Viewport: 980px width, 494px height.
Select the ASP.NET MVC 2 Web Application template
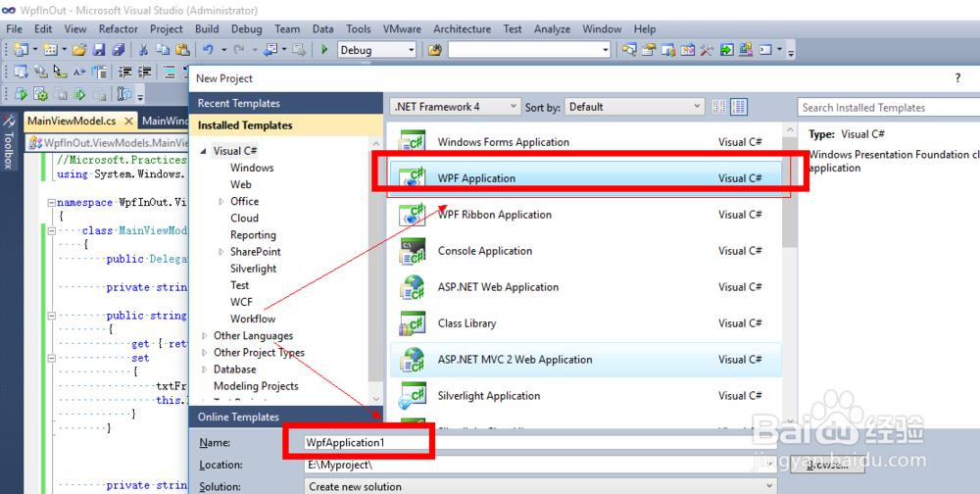586,360
